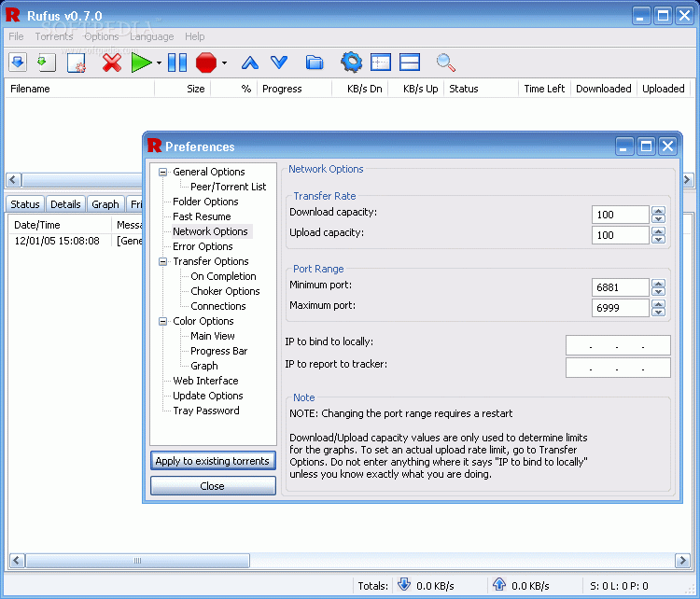Open the Torrents menu

(x=54, y=36)
